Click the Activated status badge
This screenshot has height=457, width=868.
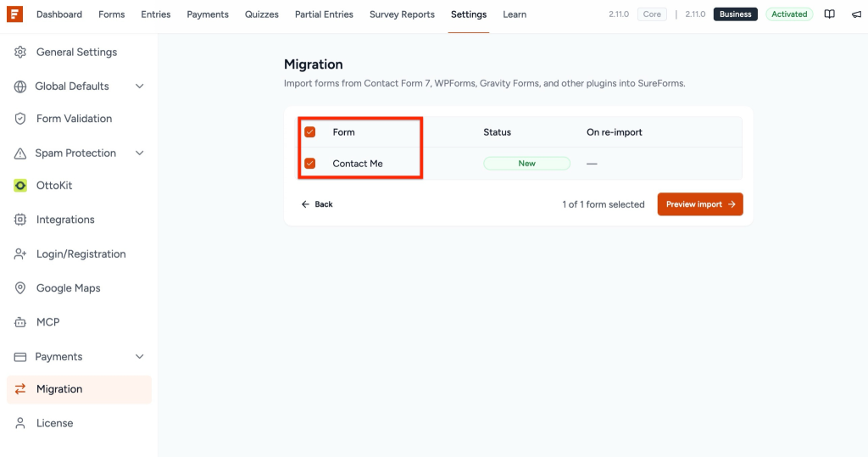click(789, 14)
